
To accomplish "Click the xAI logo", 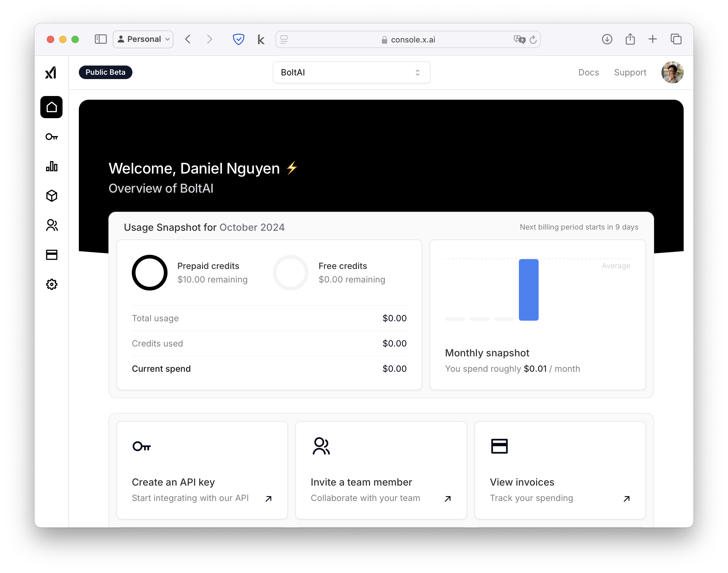I will (x=51, y=72).
